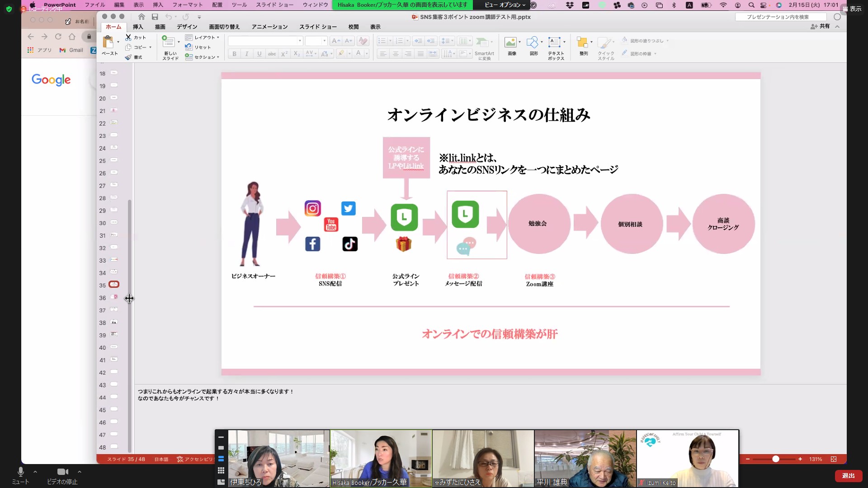
Task: Open Zoom View Options dropdown
Action: point(505,5)
